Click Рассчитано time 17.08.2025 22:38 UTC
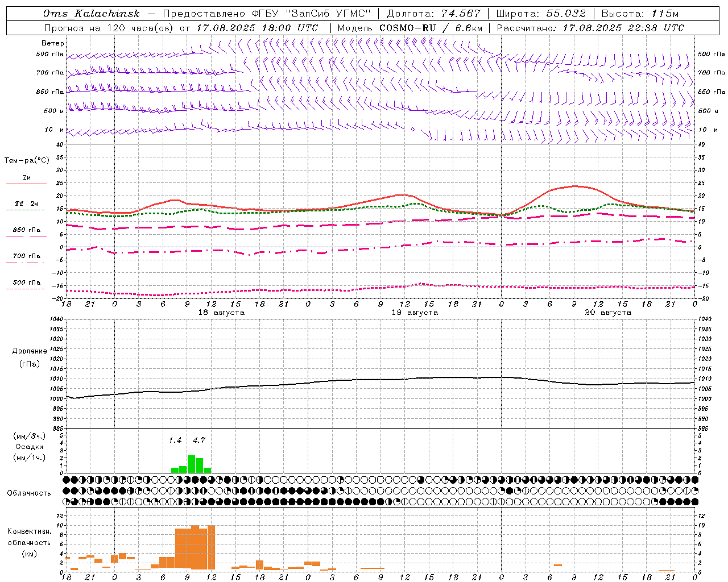 click(x=623, y=28)
